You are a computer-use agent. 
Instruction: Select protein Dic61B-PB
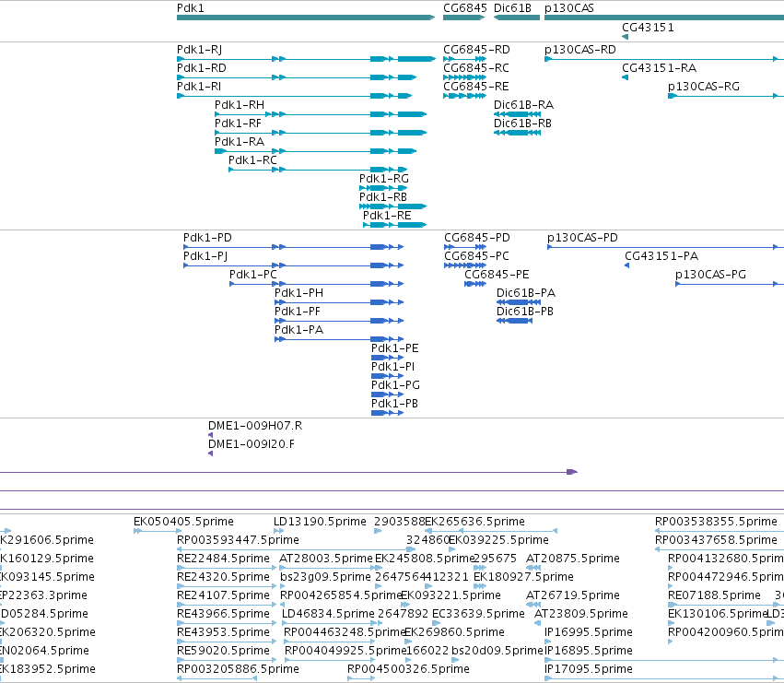[x=514, y=321]
